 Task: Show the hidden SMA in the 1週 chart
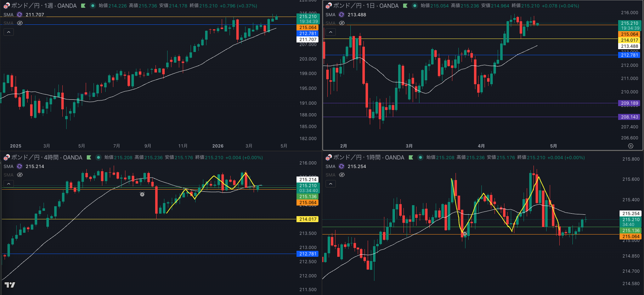pyautogui.click(x=20, y=23)
